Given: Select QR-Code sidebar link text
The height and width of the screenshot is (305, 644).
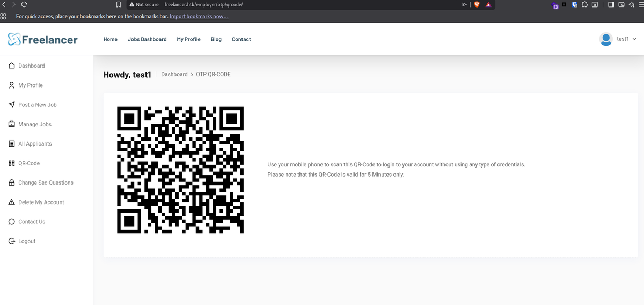Looking at the screenshot, I should tap(29, 163).
